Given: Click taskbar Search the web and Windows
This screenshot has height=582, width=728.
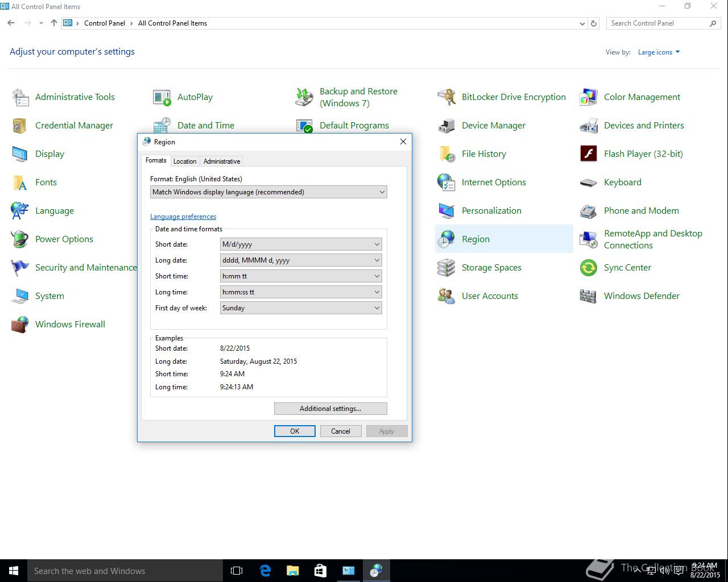Looking at the screenshot, I should [125, 571].
